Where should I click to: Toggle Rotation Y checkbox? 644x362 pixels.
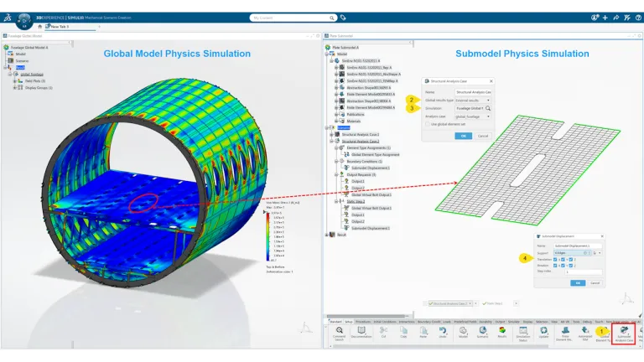(x=563, y=266)
